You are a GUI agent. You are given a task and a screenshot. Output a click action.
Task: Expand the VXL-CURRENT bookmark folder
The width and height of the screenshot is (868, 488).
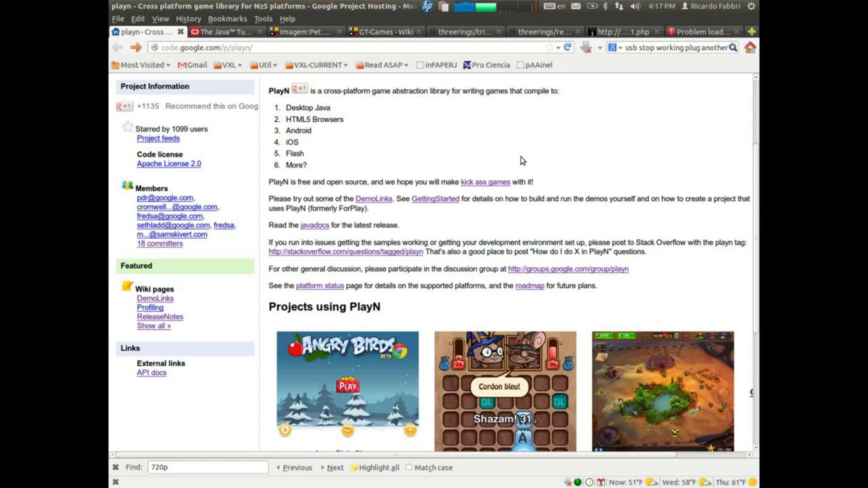click(316, 65)
